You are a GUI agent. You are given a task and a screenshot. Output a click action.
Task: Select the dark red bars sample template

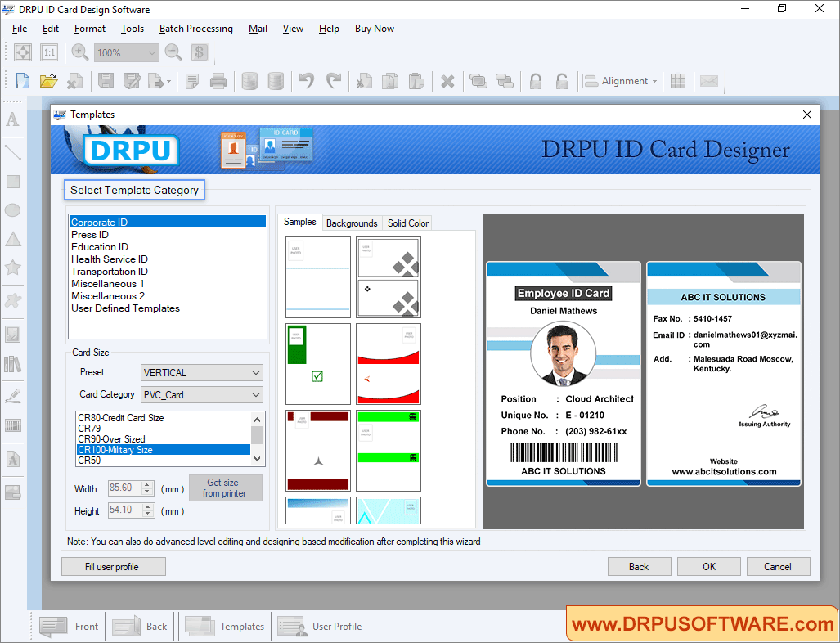point(318,451)
